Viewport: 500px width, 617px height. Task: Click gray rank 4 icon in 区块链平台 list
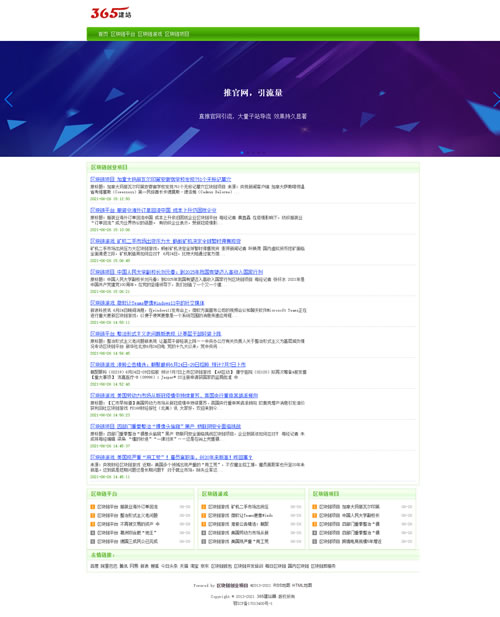coord(92,533)
